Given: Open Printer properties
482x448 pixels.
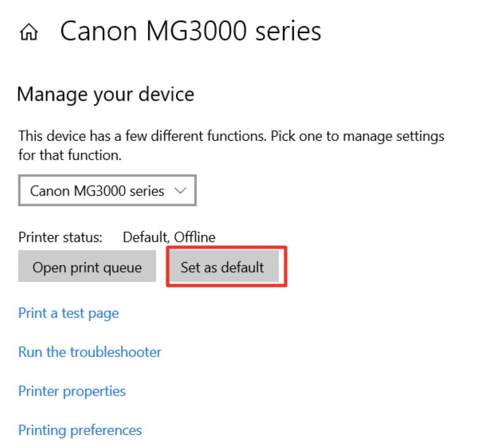Looking at the screenshot, I should pyautogui.click(x=72, y=391).
